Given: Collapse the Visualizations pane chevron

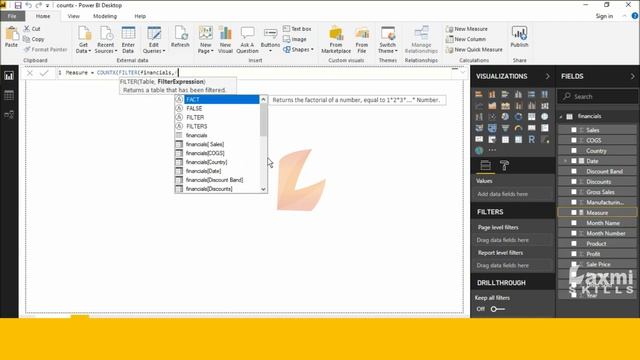Looking at the screenshot, I should (x=547, y=76).
